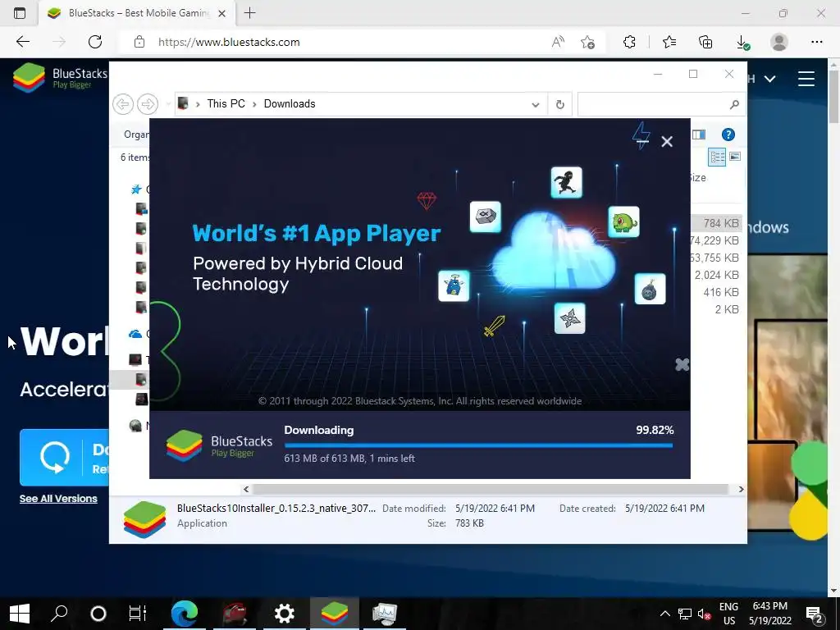
Task: Click the Explorer horizontal scrollbar
Action: 490,489
